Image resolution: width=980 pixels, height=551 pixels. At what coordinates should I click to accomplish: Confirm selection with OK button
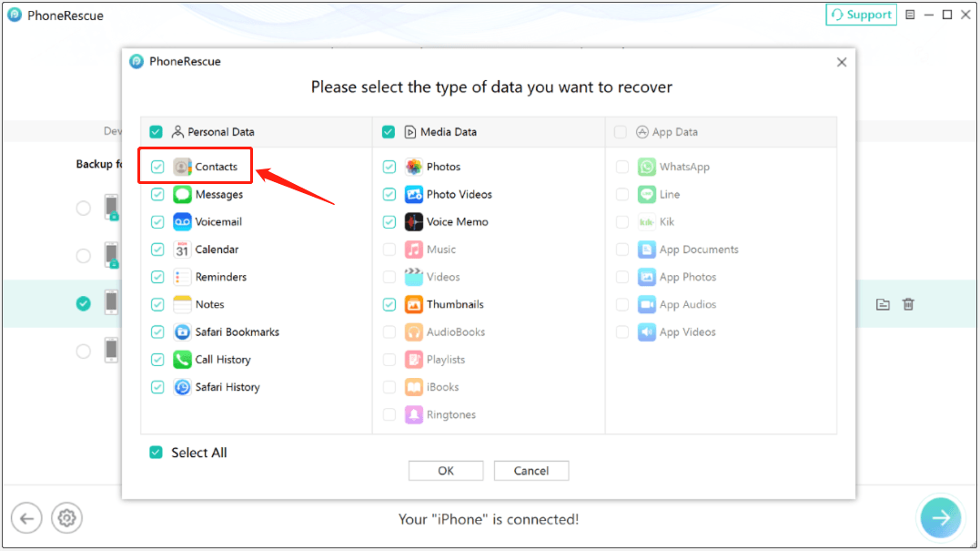coord(446,471)
